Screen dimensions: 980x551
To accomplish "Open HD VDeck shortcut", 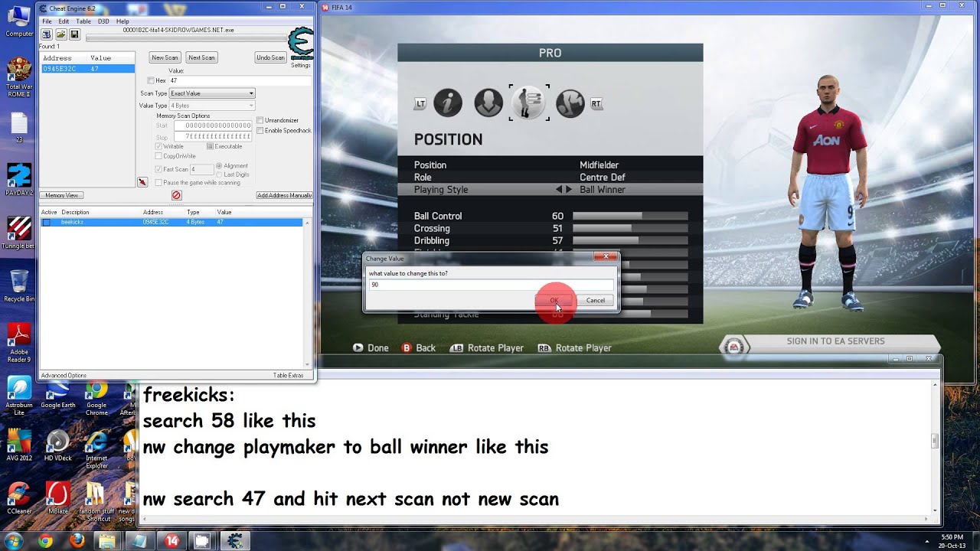I will (x=58, y=446).
